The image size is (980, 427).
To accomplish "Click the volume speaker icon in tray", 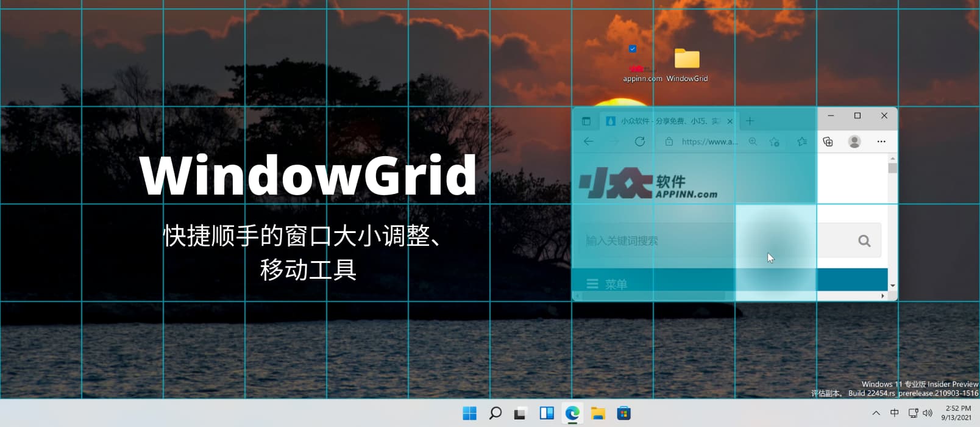I will pos(928,413).
